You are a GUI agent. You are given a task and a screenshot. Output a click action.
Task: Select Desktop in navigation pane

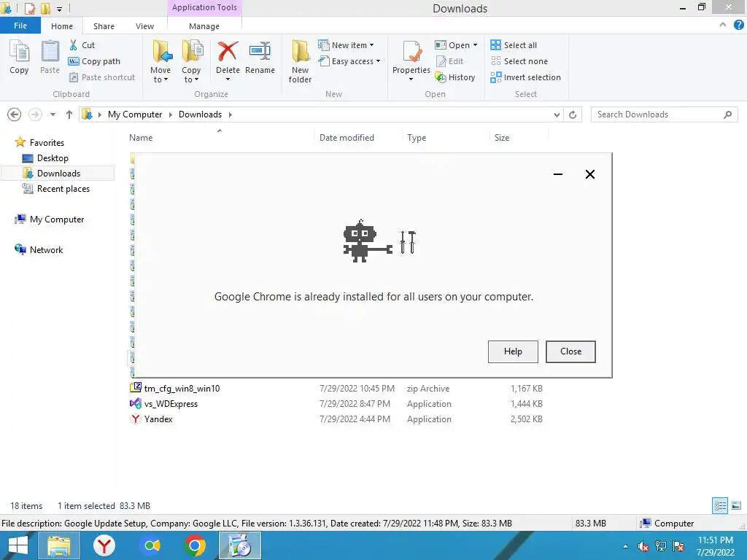click(53, 158)
